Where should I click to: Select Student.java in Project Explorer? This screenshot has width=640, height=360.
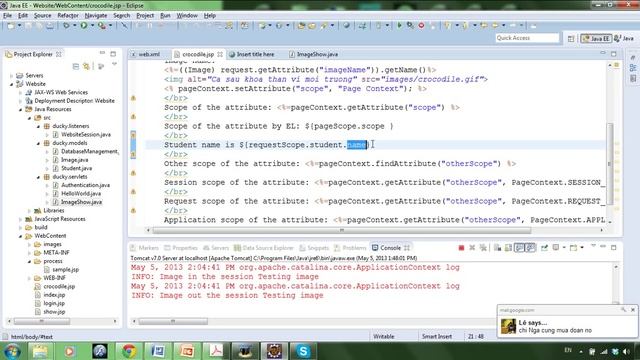click(76, 168)
